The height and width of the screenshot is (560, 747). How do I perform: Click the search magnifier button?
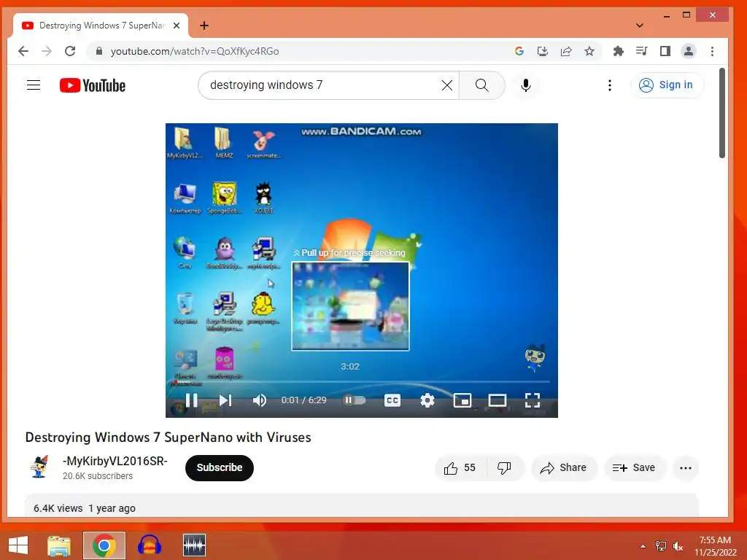(481, 85)
